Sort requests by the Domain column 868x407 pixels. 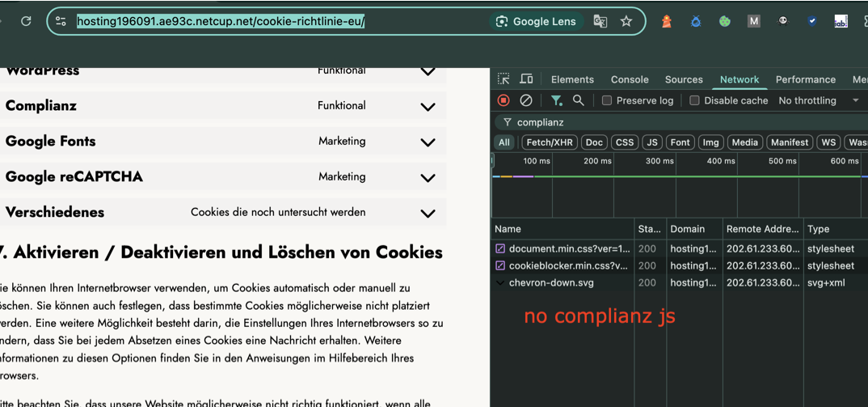694,229
